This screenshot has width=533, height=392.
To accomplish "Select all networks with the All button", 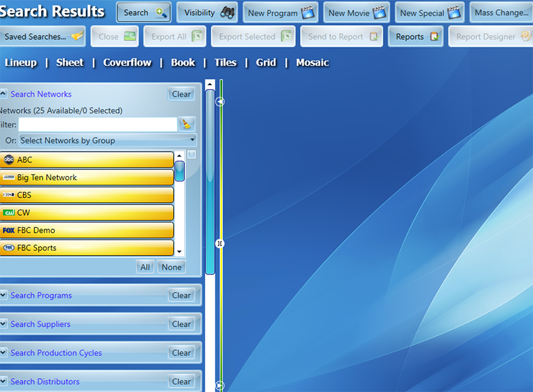I will pyautogui.click(x=145, y=267).
